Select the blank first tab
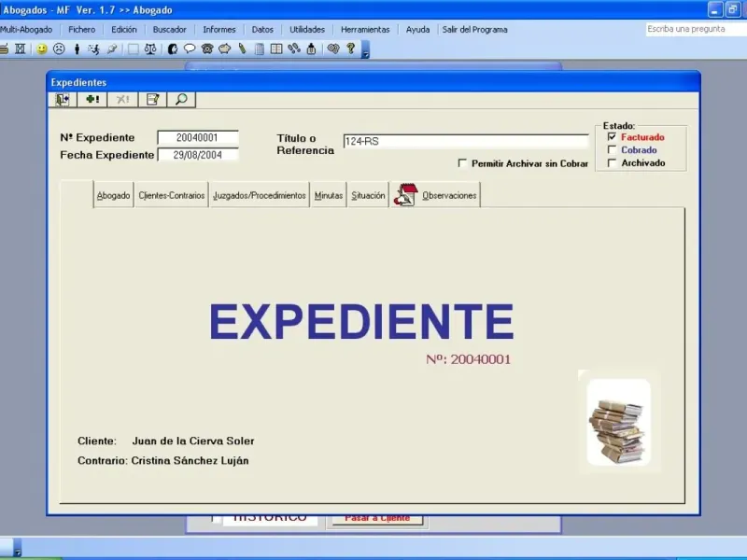Screen dimensions: 747x560 point(77,194)
